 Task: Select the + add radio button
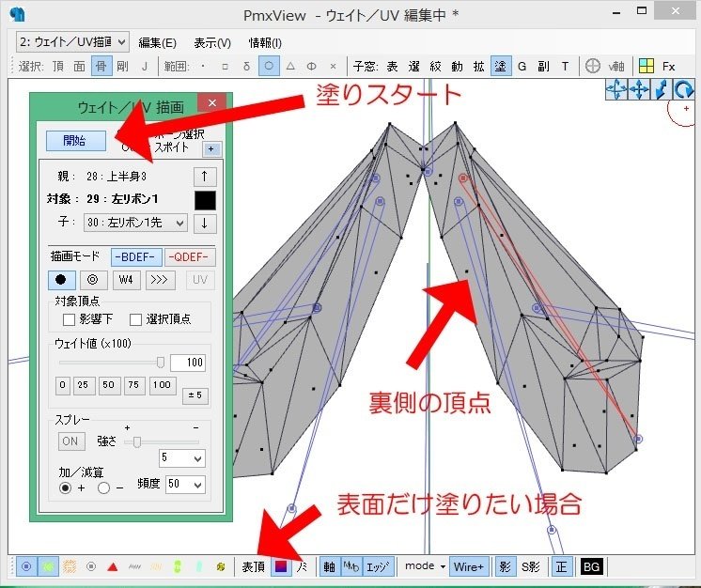[65, 487]
